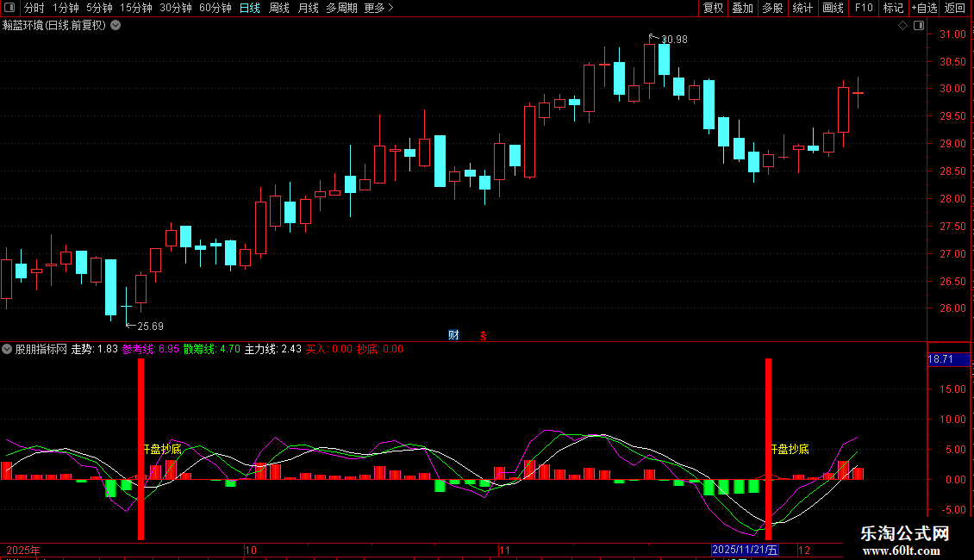The height and width of the screenshot is (560, 974).
Task: Click the 主力线: 2.43 indicator value
Action: coord(272,350)
